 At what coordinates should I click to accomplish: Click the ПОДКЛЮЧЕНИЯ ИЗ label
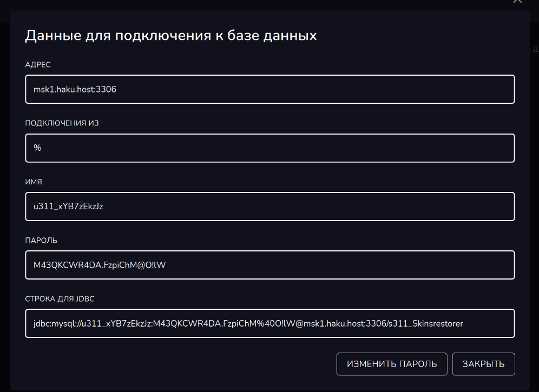62,123
